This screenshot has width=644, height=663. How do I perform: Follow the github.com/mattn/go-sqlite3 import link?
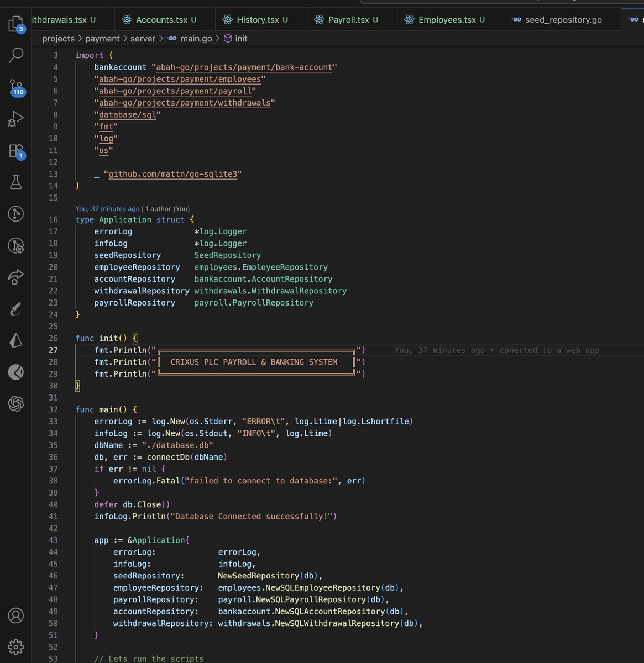[172, 174]
